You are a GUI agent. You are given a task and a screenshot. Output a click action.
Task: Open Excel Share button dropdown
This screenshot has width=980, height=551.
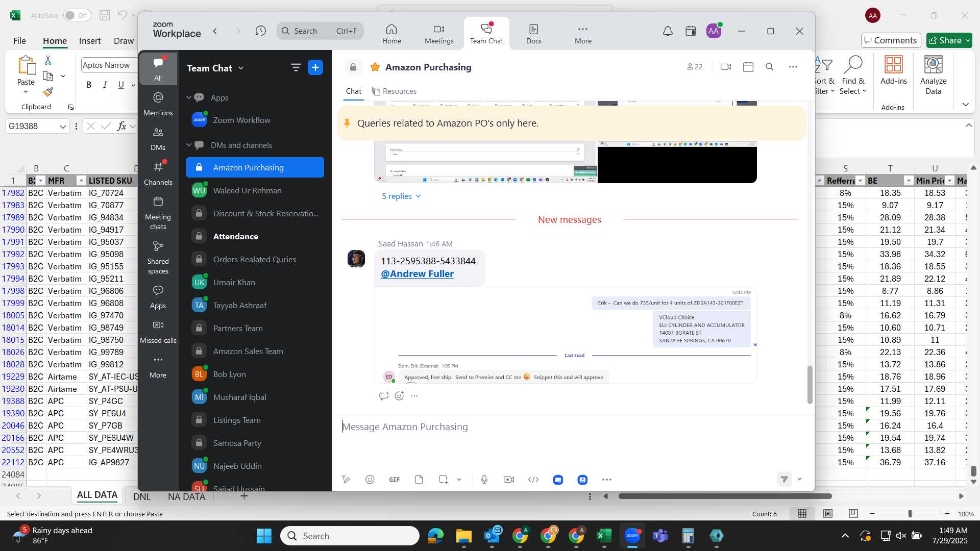pyautogui.click(x=968, y=40)
